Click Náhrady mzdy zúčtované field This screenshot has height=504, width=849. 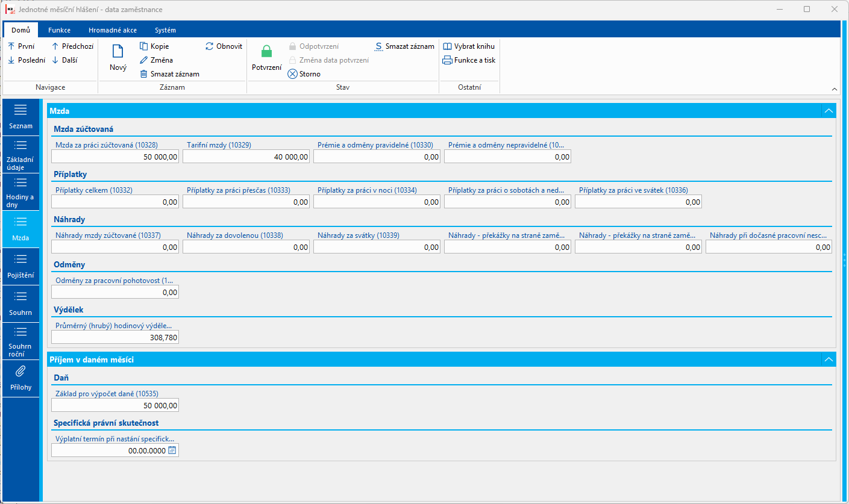point(115,247)
